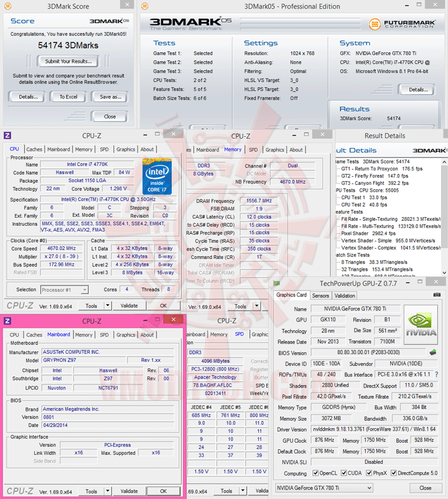448x499 pixels.
Task: Click To Excel button in 3DMark Score
Action: [68, 96]
